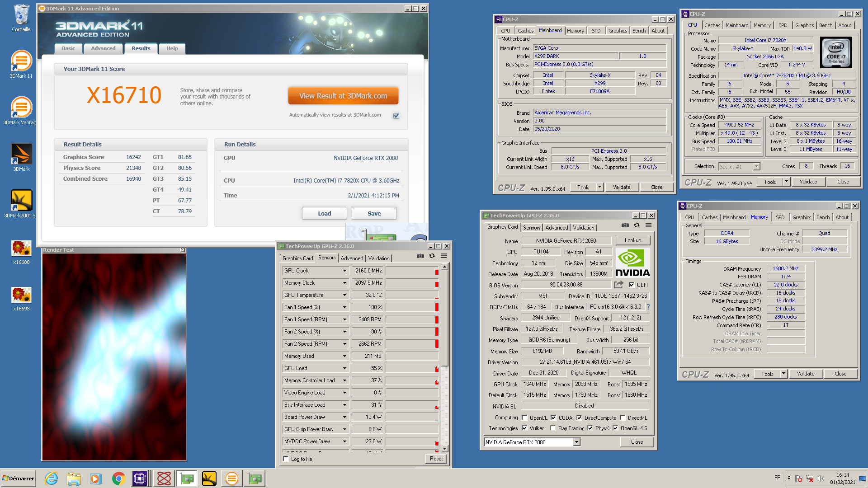Viewport: 868px width, 488px height.
Task: Switch to the Advanced tab in 3DMark 11
Action: pos(103,48)
